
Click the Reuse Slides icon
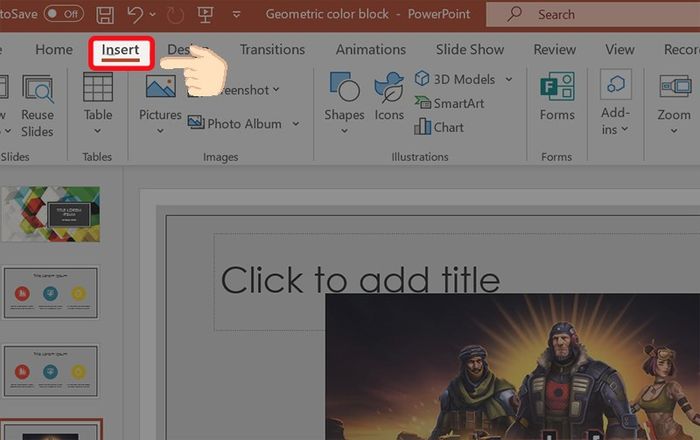(x=38, y=88)
